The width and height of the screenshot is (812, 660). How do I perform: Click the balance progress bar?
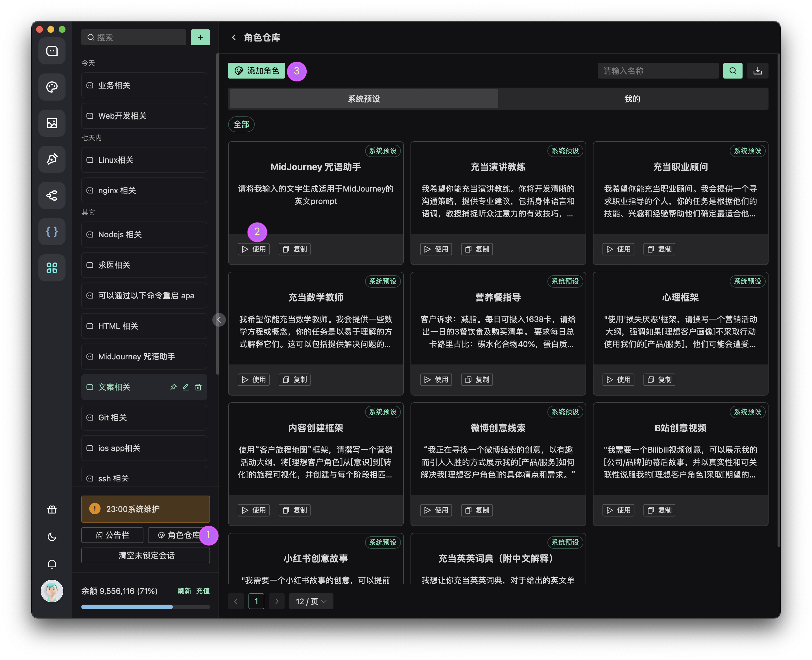coord(145,607)
